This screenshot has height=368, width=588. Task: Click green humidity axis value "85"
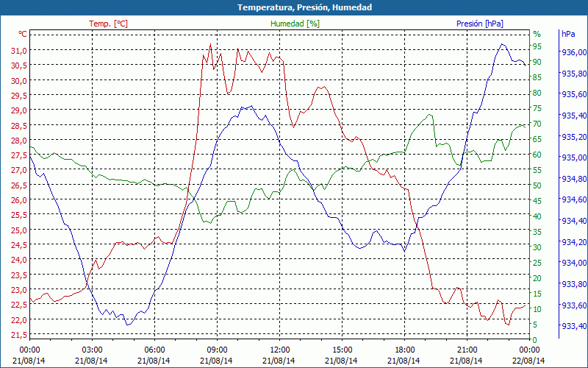(x=537, y=77)
